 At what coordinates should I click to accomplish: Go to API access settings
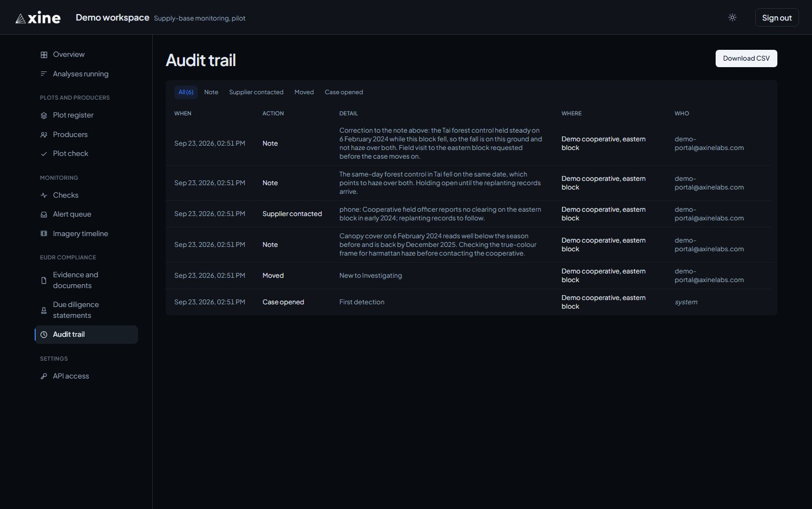86,376
